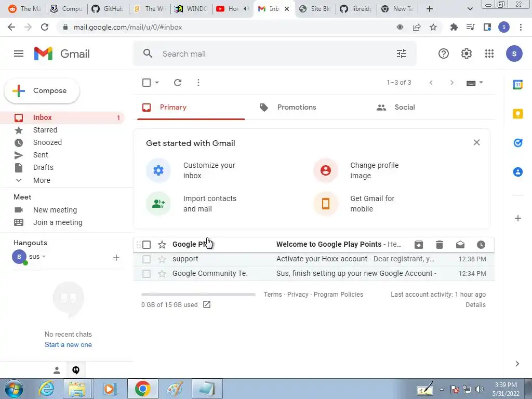Open Contacts side panel icon
This screenshot has width=532, height=399.
pyautogui.click(x=518, y=172)
